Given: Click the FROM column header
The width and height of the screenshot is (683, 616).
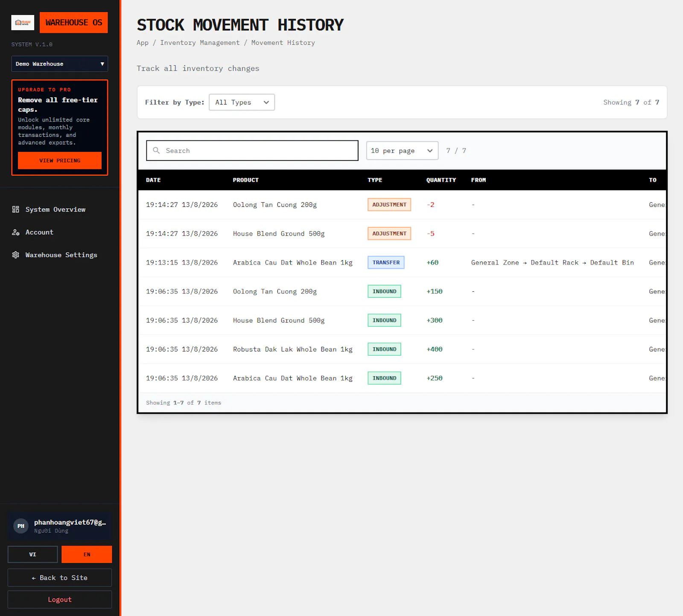Looking at the screenshot, I should [x=479, y=180].
